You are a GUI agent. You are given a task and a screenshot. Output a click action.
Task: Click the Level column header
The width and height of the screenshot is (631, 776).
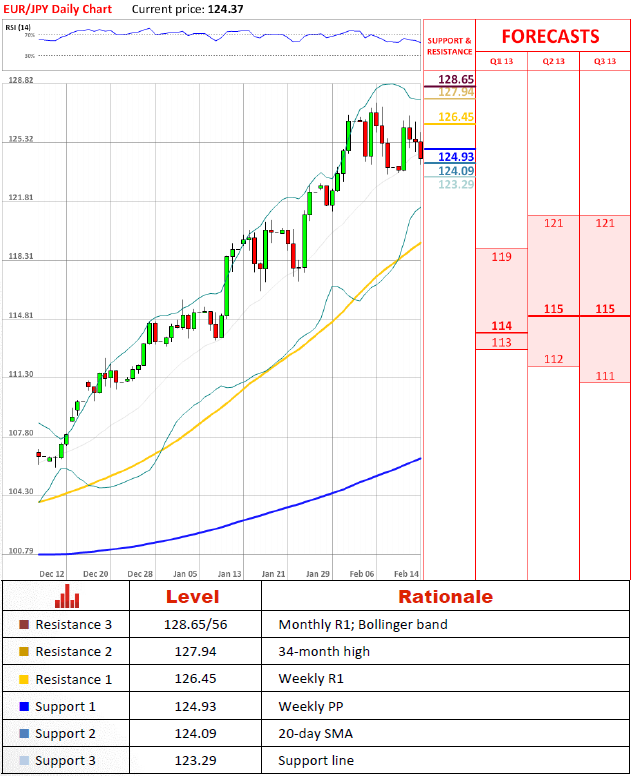(x=193, y=597)
